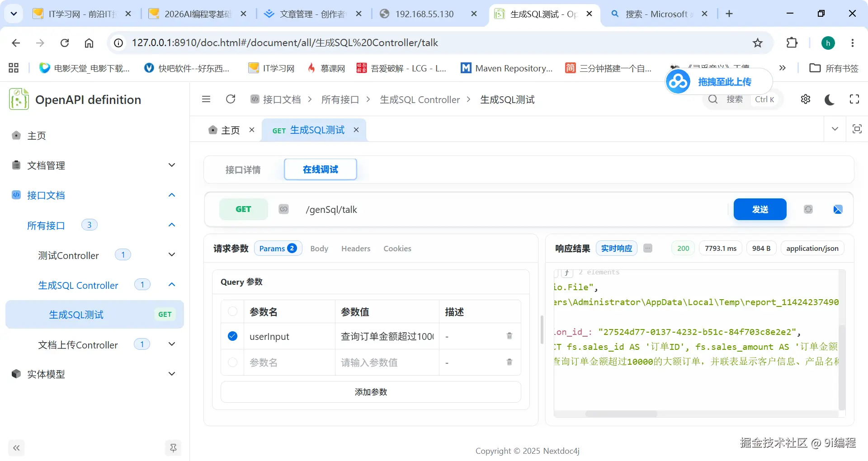Toggle the sidebar menu hamburger icon
This screenshot has height=461, width=868.
click(206, 99)
